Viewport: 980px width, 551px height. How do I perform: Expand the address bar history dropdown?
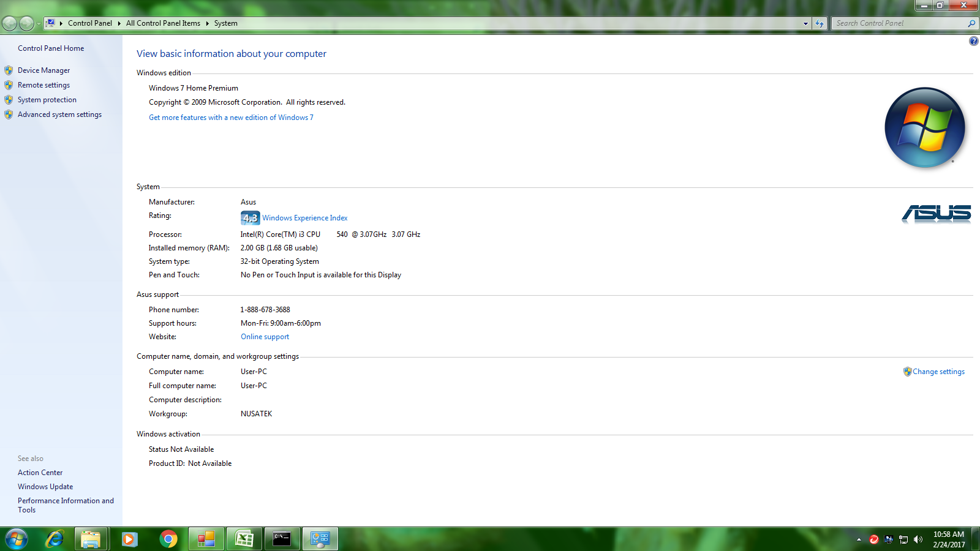(x=805, y=23)
